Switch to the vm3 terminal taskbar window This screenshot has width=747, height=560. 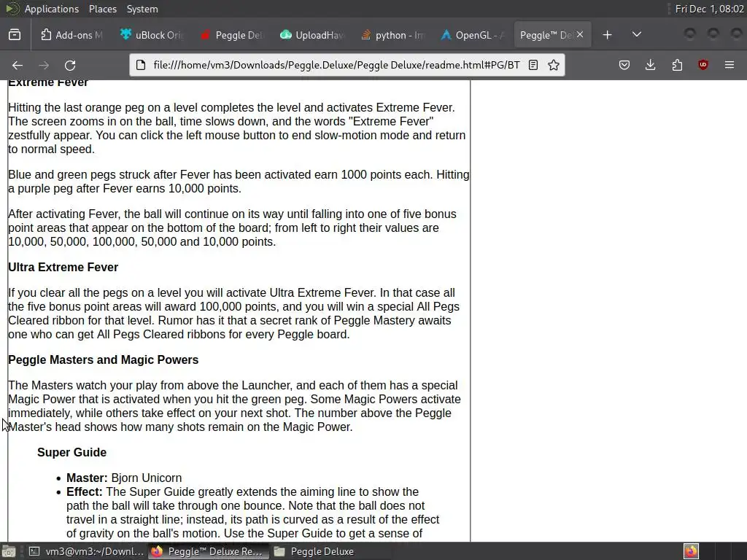(86, 551)
